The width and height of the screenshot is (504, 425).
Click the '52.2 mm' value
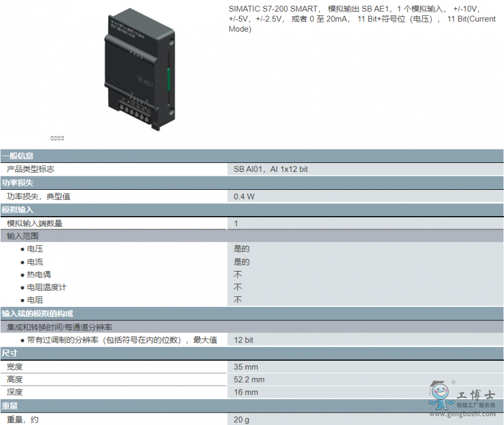pos(249,380)
